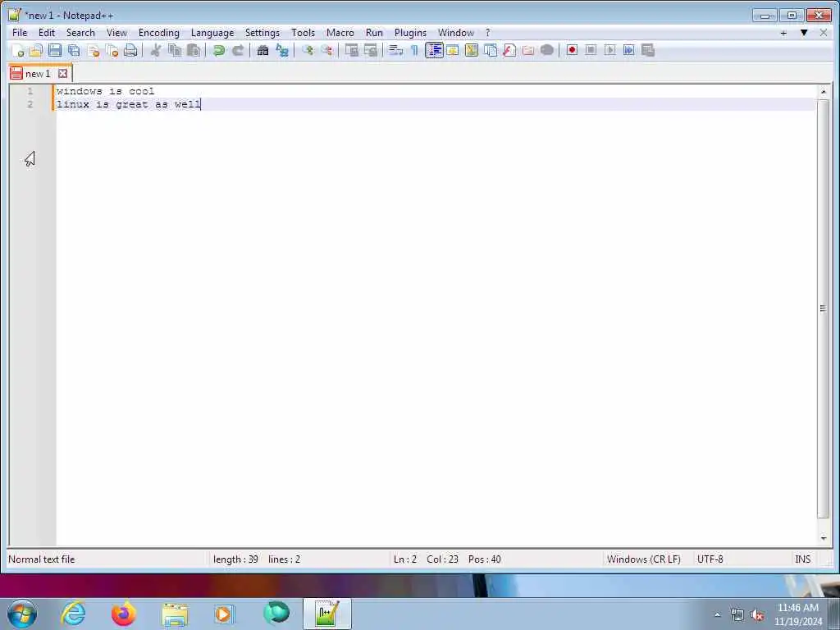The width and height of the screenshot is (840, 630).
Task: Close the new 1 tab with its X
Action: click(x=62, y=73)
